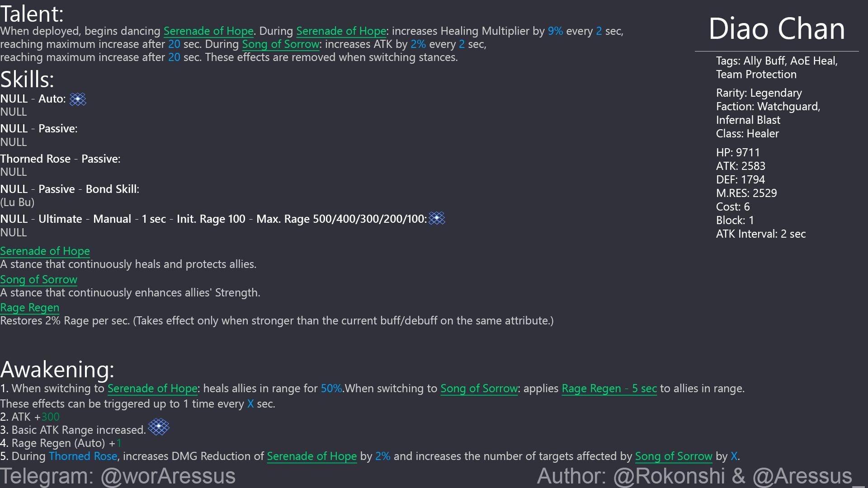
Task: Open the Song of Sorrow glossary heading
Action: point(38,280)
